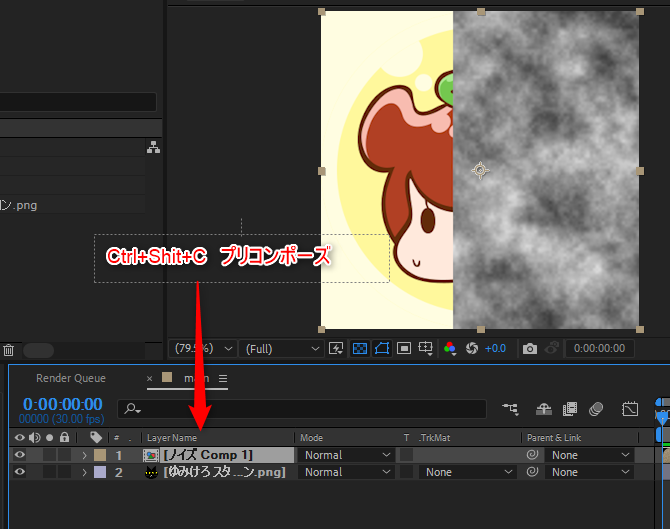
Task: Click timeline layer search field
Action: pyautogui.click(x=302, y=409)
